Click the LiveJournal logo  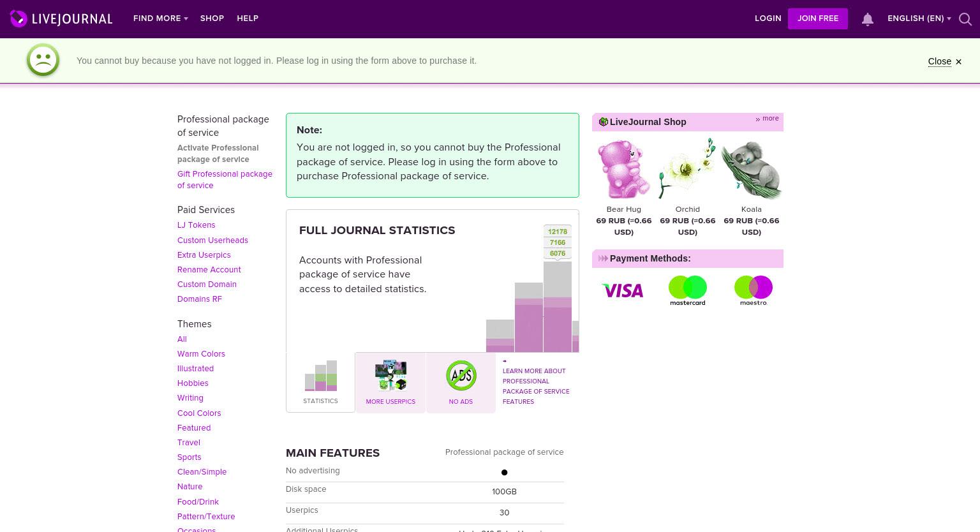[x=61, y=18]
